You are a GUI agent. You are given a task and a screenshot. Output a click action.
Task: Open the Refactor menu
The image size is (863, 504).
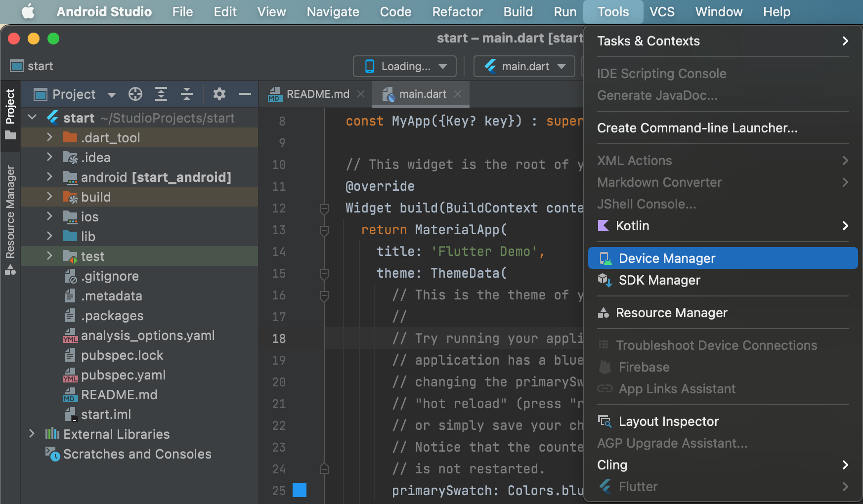pyautogui.click(x=457, y=12)
